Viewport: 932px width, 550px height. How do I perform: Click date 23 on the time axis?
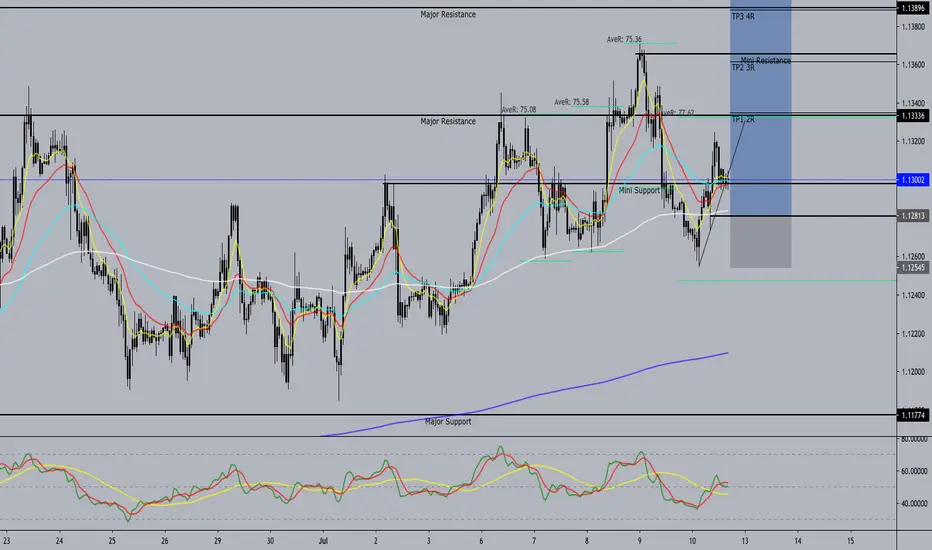(x=7, y=541)
